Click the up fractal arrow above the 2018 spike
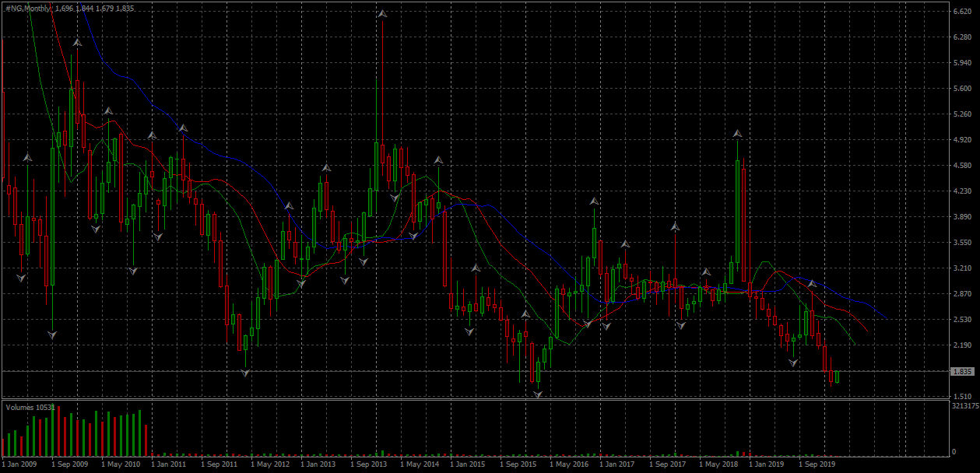The width and height of the screenshot is (980, 473). click(737, 134)
